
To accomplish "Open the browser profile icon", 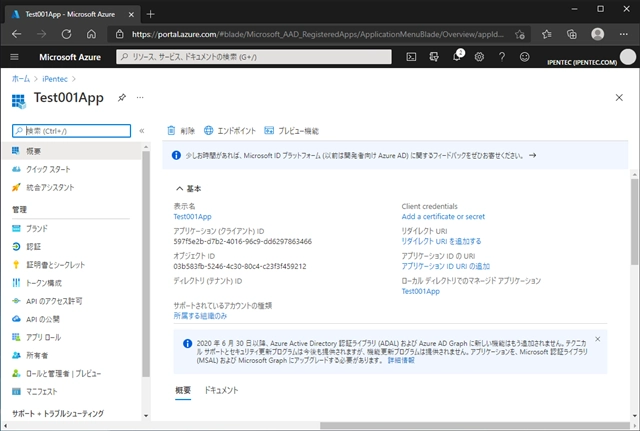I will point(598,34).
